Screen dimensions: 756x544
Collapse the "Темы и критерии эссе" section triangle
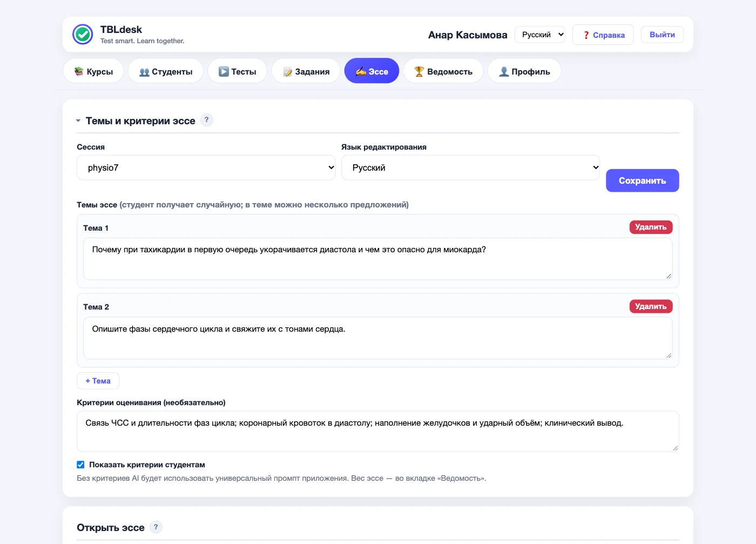tap(78, 120)
